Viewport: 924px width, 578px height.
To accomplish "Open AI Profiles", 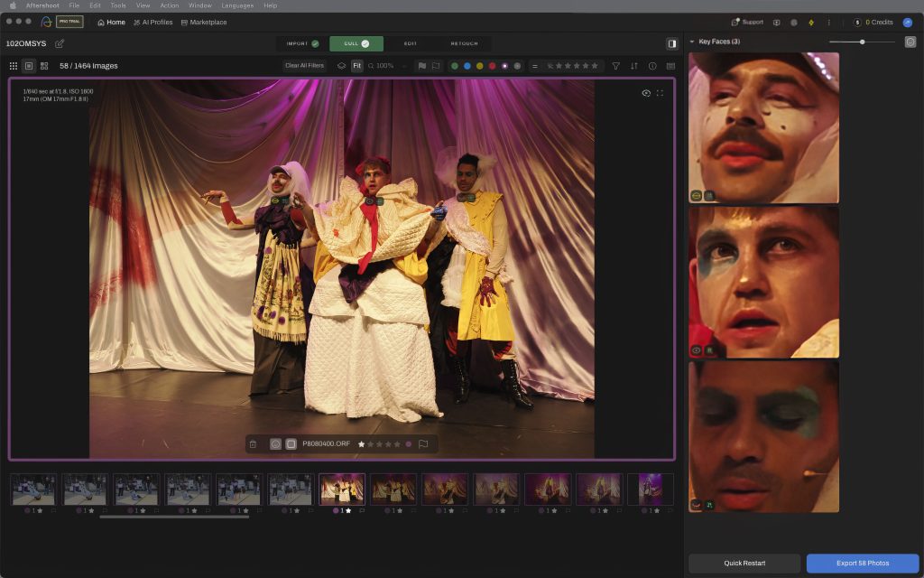I will pos(153,22).
